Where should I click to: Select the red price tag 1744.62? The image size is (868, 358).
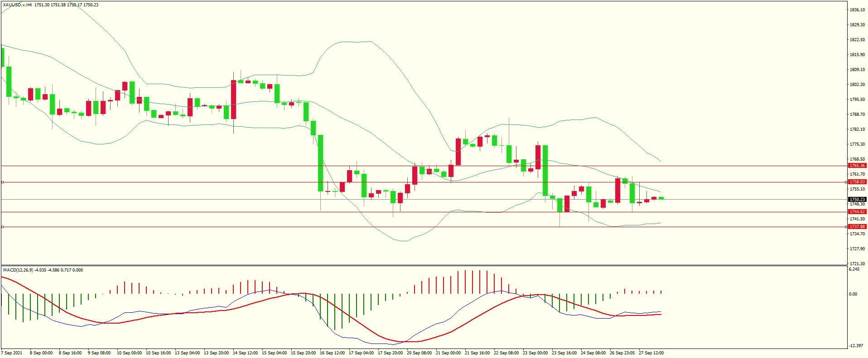[857, 212]
